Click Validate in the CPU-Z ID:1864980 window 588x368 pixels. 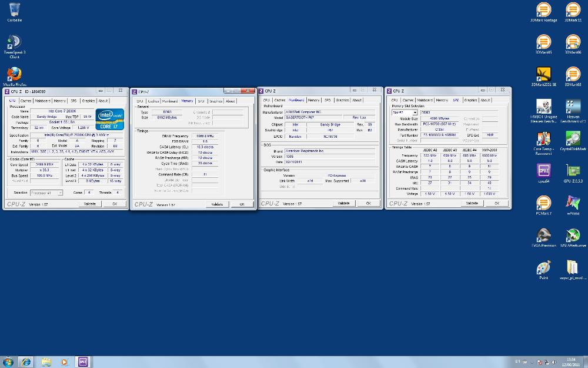click(x=89, y=204)
